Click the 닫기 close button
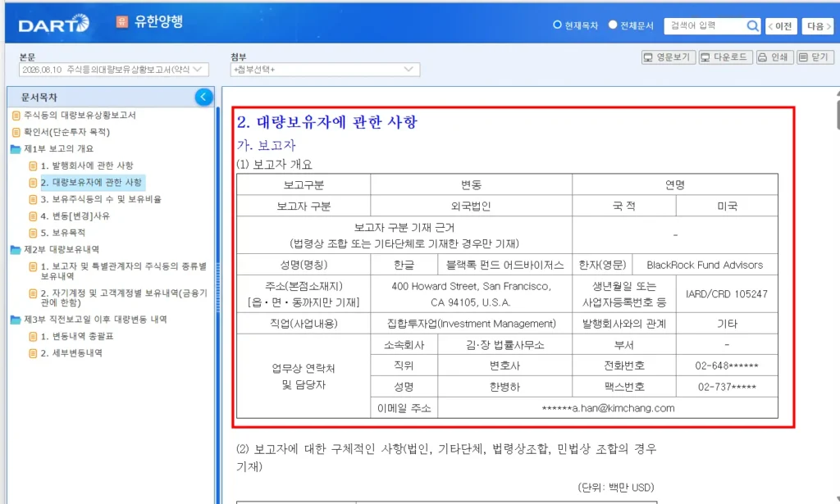The image size is (840, 504). 815,57
